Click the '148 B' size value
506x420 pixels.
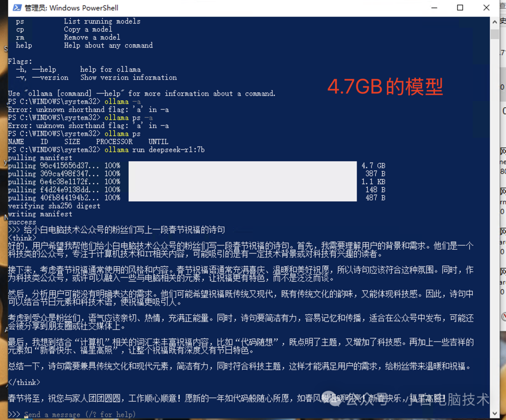click(375, 190)
